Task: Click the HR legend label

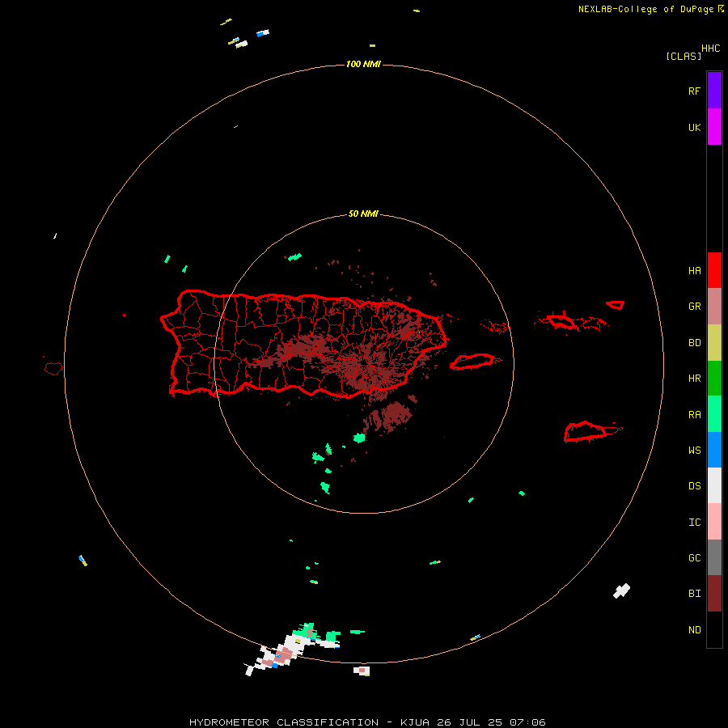Action: click(x=694, y=378)
